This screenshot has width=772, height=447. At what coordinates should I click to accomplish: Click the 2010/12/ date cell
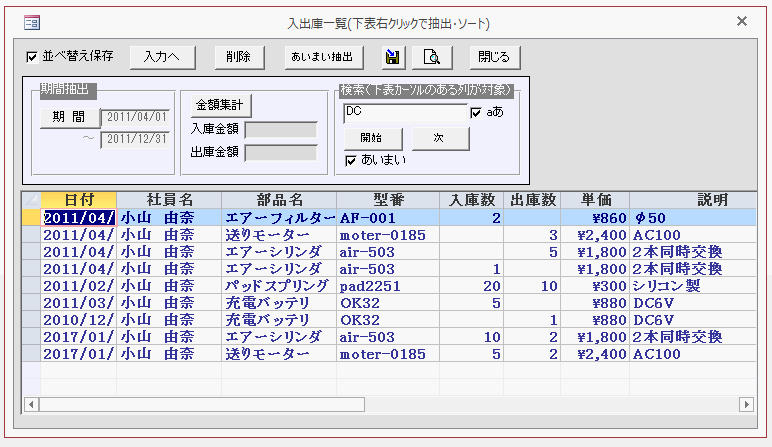pos(79,320)
